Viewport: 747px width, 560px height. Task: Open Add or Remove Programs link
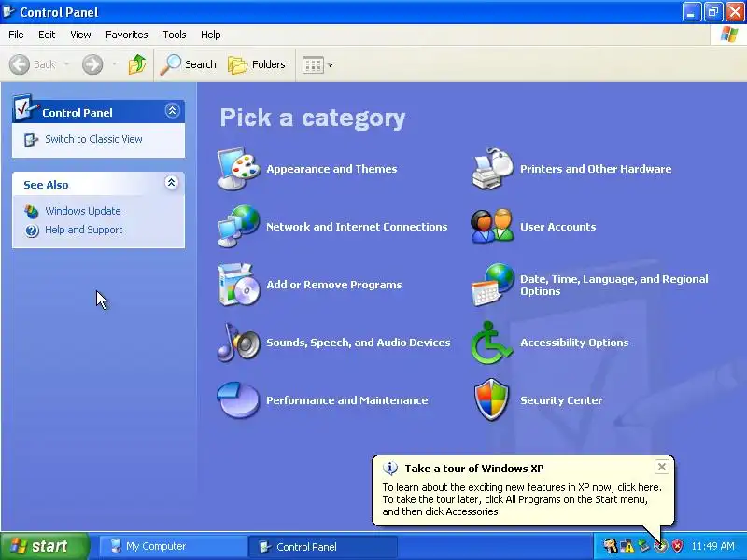(x=334, y=285)
